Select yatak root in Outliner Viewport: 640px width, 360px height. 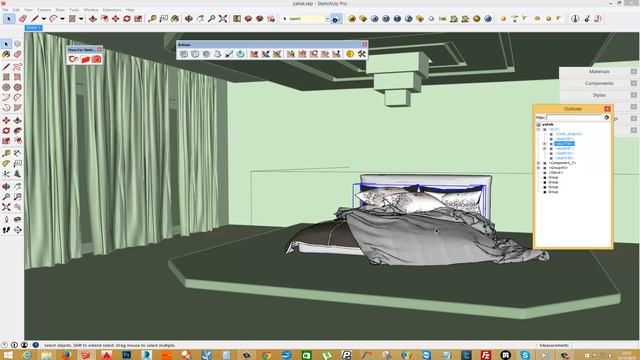click(548, 124)
